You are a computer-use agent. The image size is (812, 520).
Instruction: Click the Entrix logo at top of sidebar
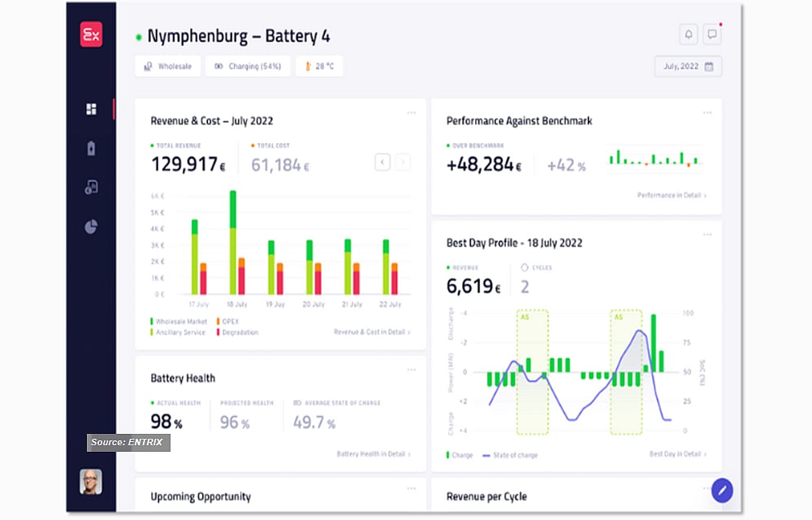point(91,34)
